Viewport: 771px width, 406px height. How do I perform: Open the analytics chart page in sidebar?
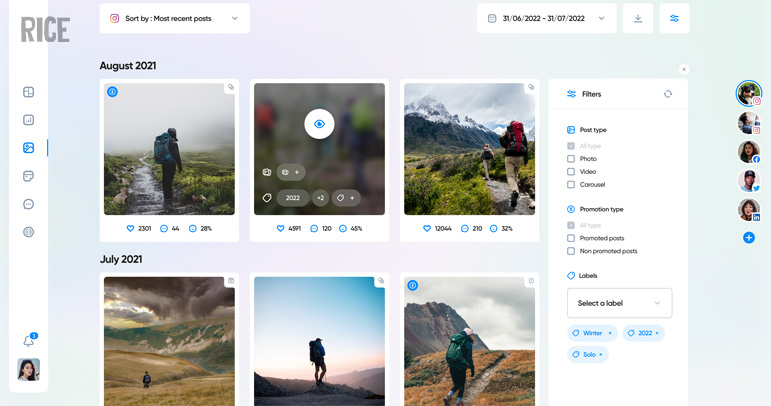click(x=29, y=120)
